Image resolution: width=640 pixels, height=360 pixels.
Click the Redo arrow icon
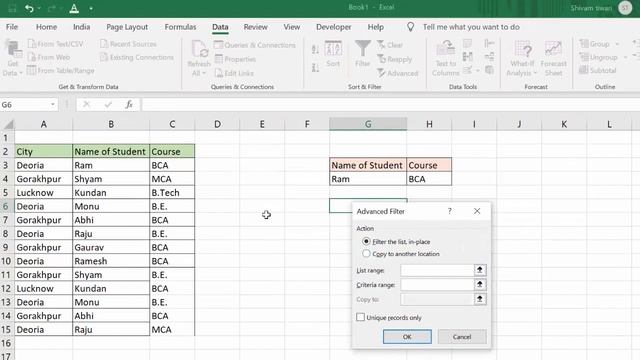pyautogui.click(x=52, y=8)
